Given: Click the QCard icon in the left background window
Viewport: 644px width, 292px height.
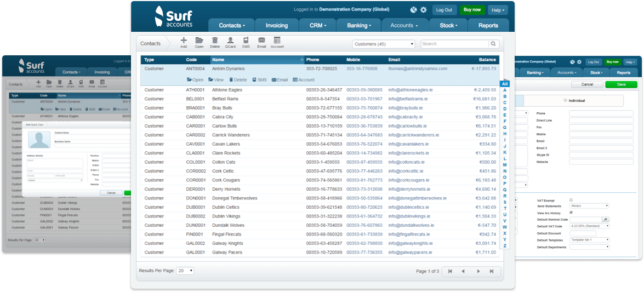Looking at the screenshot, I should 70,84.
